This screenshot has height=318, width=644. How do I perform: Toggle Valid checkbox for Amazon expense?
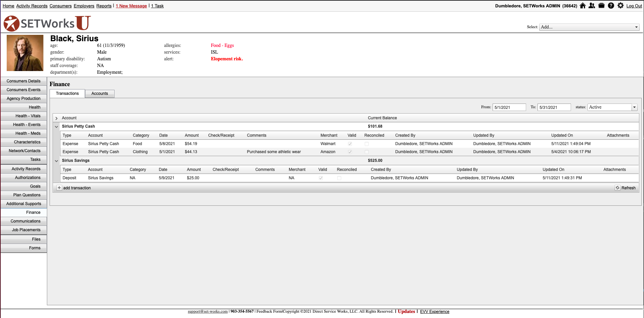[350, 152]
